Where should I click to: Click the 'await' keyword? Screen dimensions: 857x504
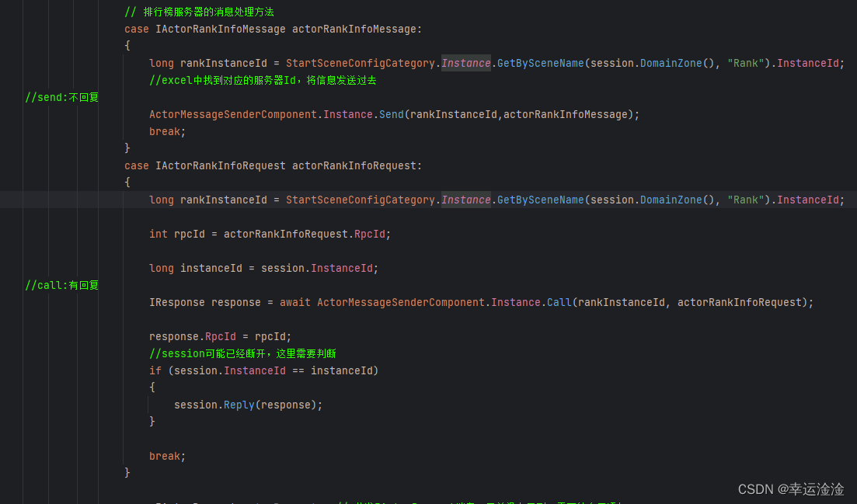[x=295, y=302]
